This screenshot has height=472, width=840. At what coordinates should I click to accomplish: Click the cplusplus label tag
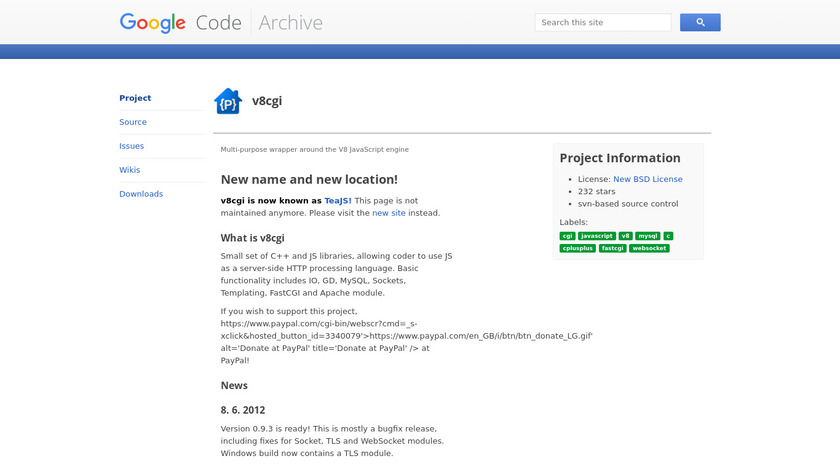coord(578,249)
